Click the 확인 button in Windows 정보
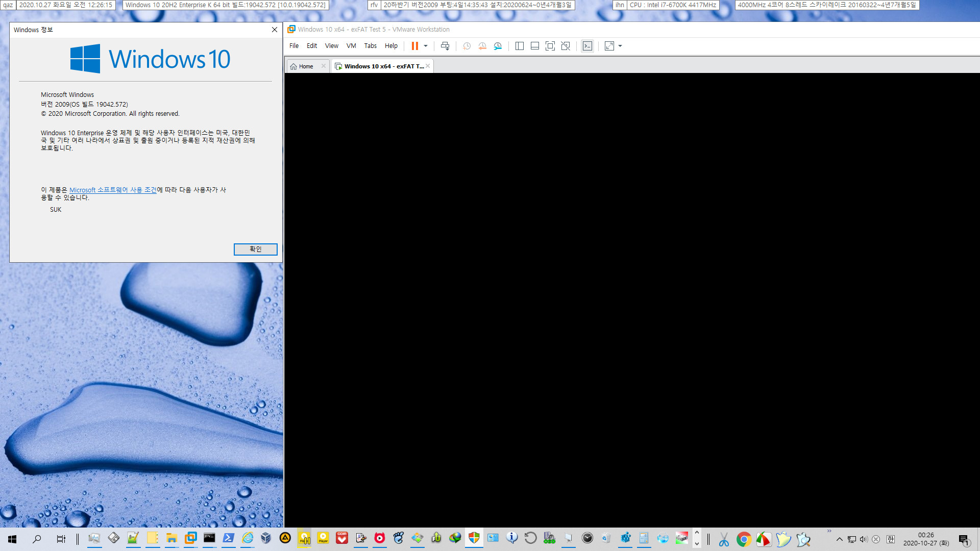The width and height of the screenshot is (980, 551). pyautogui.click(x=256, y=249)
